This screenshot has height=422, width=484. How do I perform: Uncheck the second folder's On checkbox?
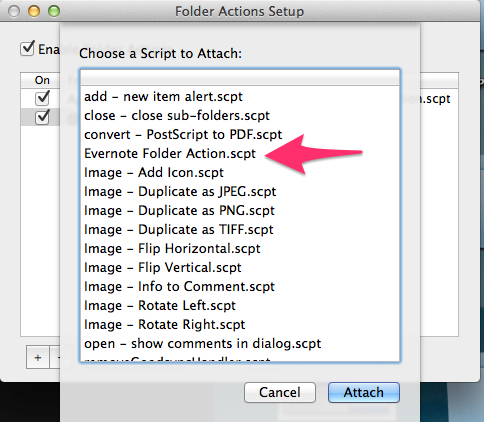point(42,117)
